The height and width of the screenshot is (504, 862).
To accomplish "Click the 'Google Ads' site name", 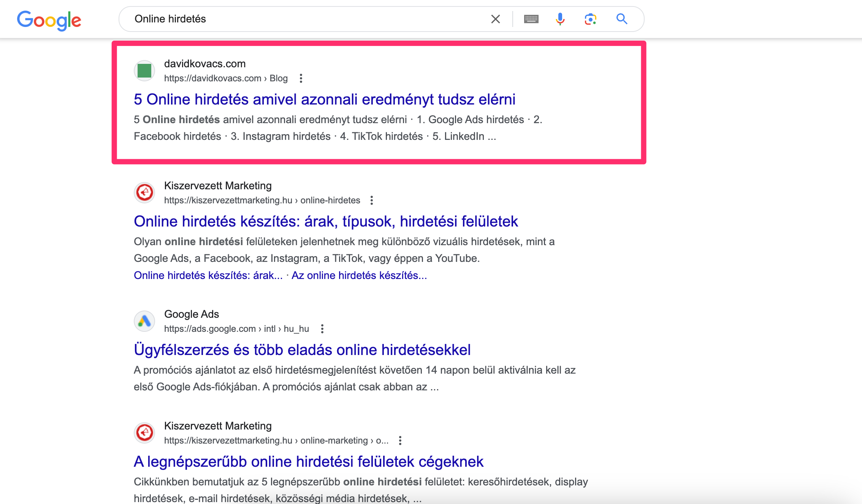I will [192, 314].
